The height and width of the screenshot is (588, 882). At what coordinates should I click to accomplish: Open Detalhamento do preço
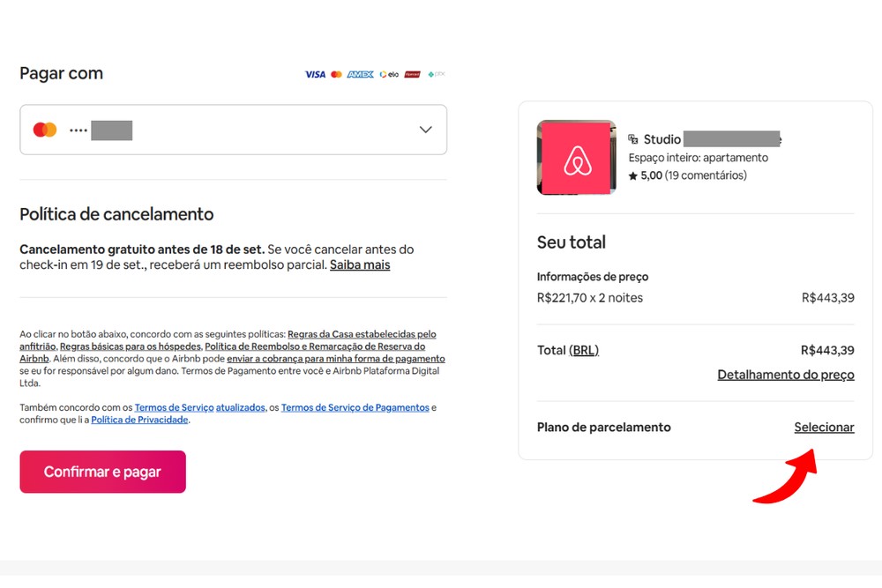pos(785,374)
